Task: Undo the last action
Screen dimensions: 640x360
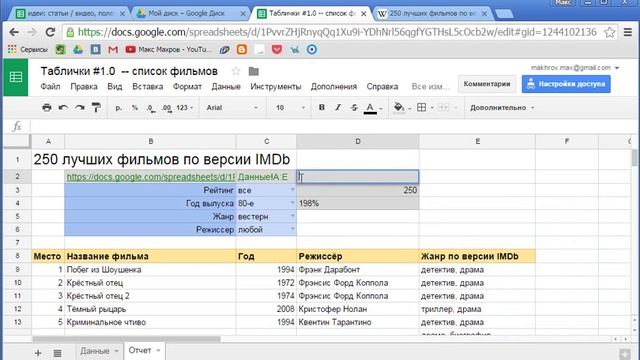Action: coord(63,107)
